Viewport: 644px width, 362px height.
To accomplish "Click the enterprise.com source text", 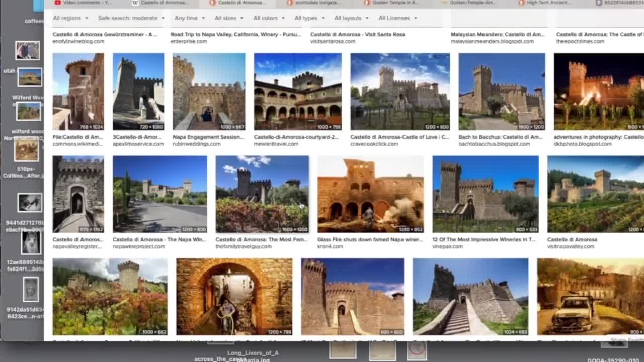I will (x=189, y=41).
